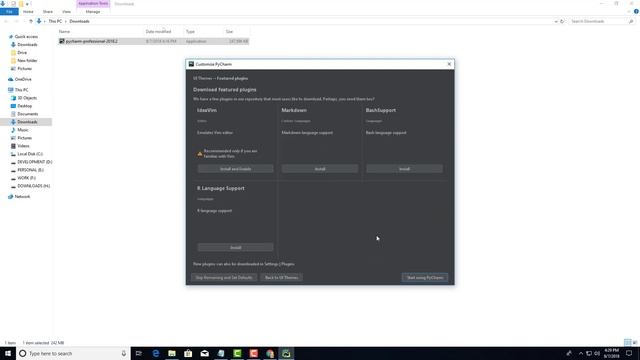
Task: Install the BashSupport plugin
Action: [x=404, y=169]
